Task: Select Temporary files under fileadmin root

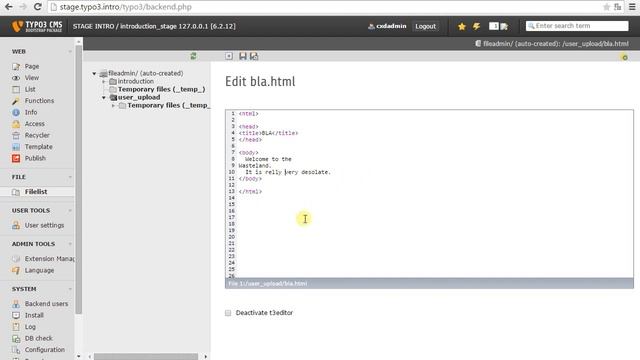Action: (162, 89)
